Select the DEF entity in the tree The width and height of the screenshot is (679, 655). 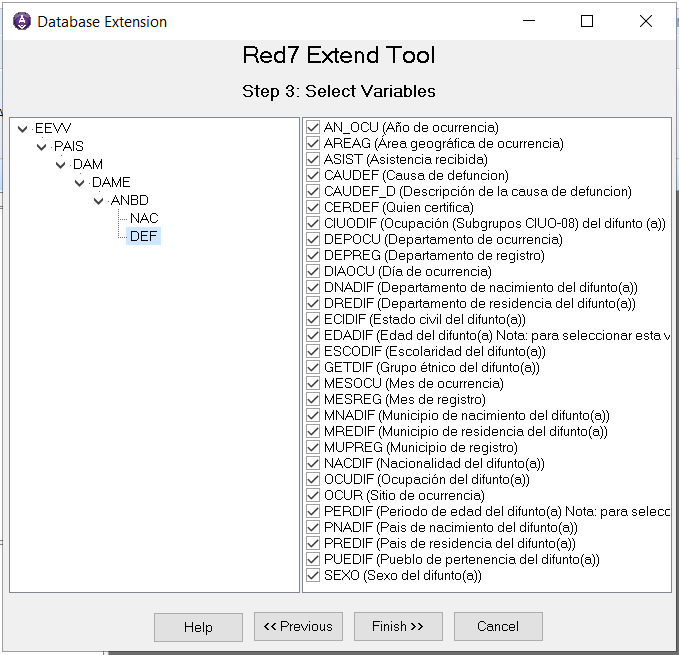click(144, 236)
